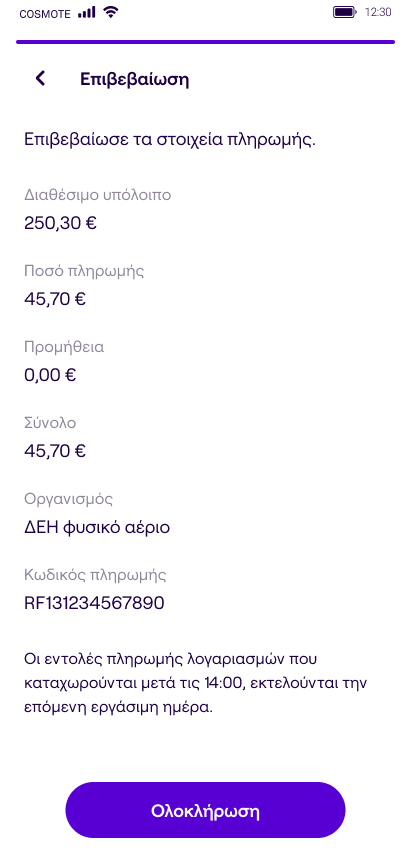
Task: Tap the payment amount 45,70 € under Ποσό πληρωμής
Action: [55, 299]
